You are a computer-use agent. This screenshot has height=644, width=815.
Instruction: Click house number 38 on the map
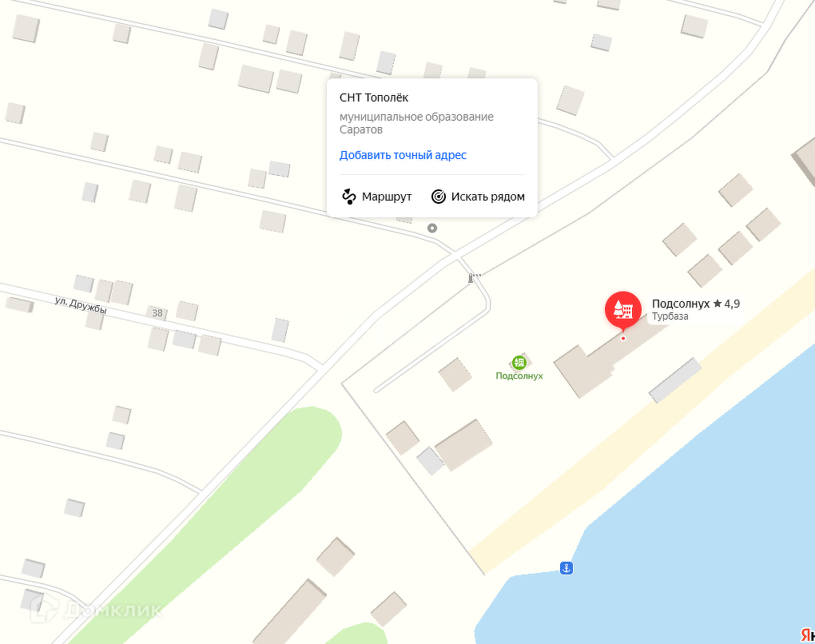[x=157, y=313]
